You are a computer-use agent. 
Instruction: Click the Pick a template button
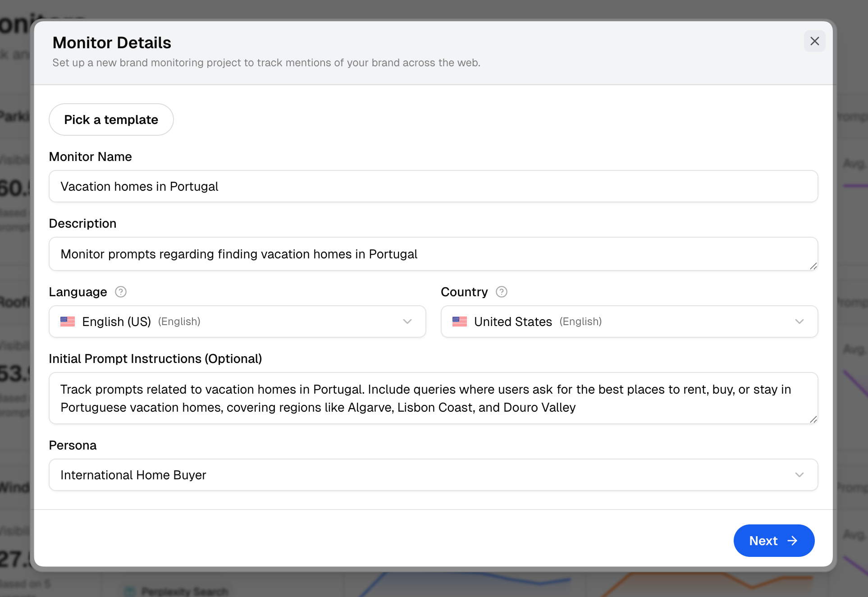(x=111, y=119)
